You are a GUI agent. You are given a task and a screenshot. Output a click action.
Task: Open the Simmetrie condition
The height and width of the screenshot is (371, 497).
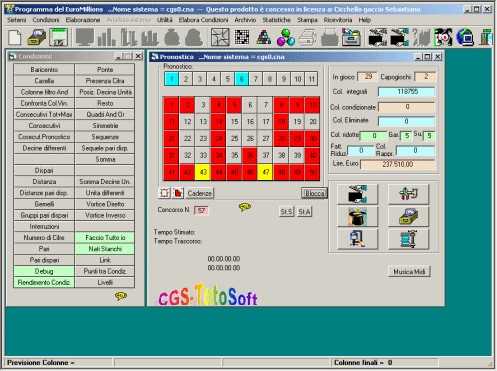[105, 126]
